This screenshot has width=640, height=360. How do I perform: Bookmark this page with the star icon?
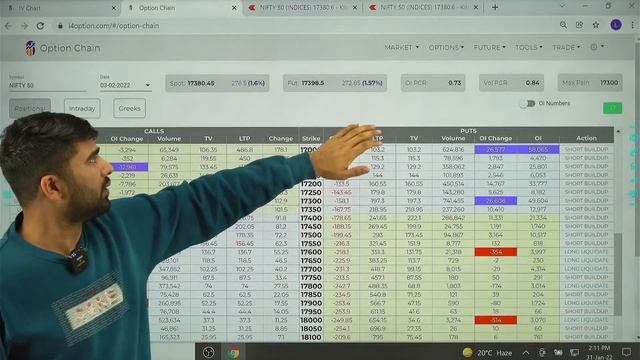[596, 25]
